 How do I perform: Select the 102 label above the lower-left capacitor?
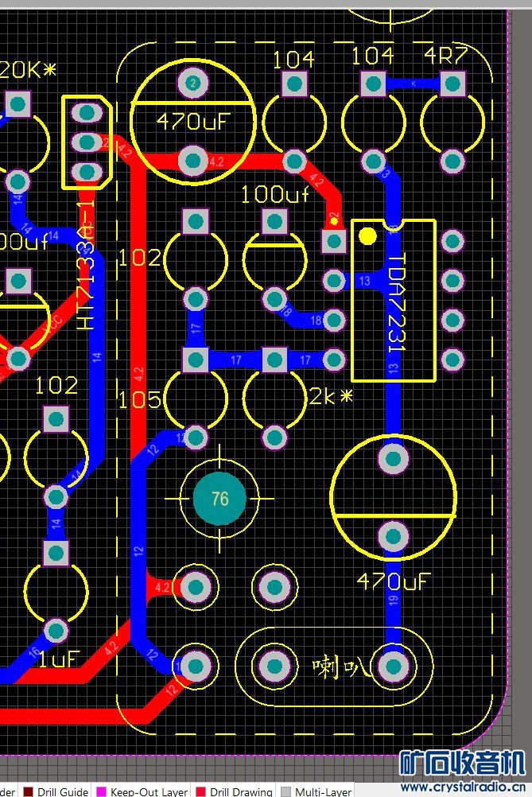[x=56, y=386]
